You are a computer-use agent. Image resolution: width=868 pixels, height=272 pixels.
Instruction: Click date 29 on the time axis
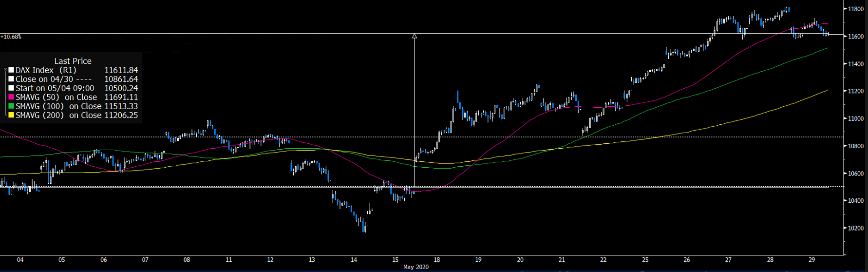[x=811, y=260]
